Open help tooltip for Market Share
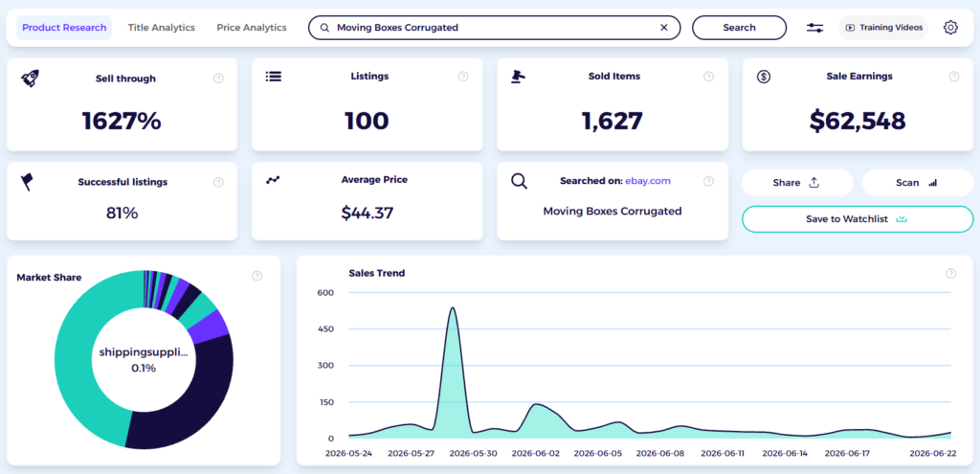The height and width of the screenshot is (474, 980). (256, 276)
